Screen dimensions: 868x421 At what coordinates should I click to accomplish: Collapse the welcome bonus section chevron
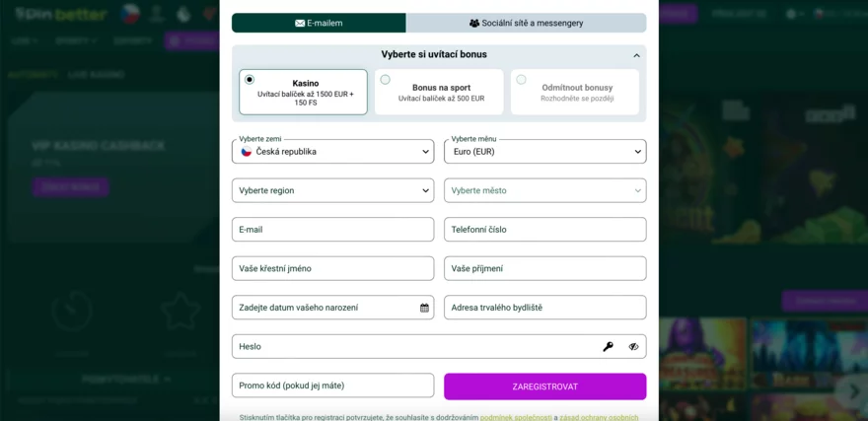(636, 55)
